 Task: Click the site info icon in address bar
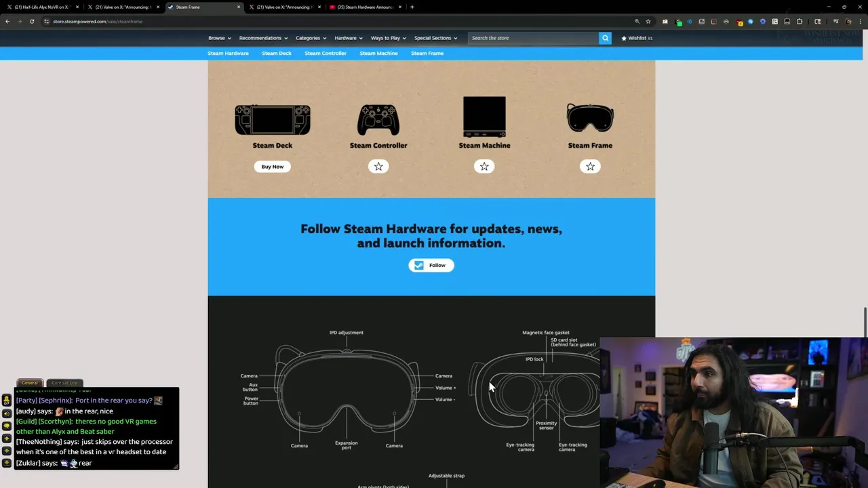click(47, 21)
